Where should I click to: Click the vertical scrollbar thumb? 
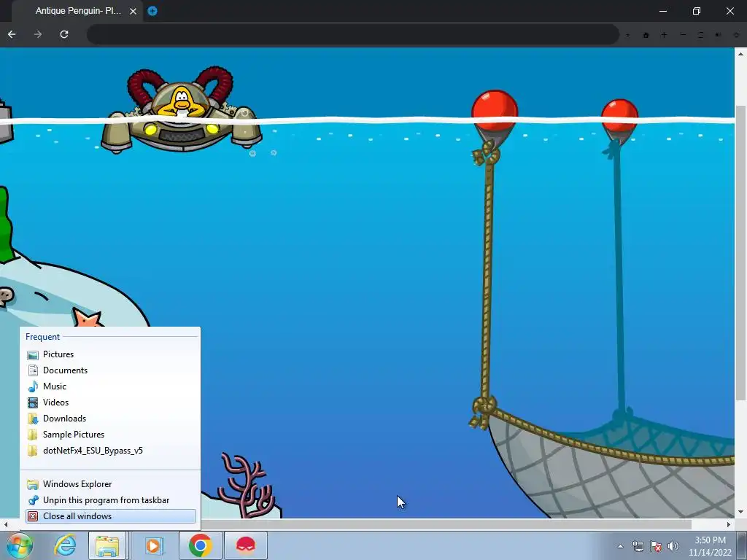(741, 252)
